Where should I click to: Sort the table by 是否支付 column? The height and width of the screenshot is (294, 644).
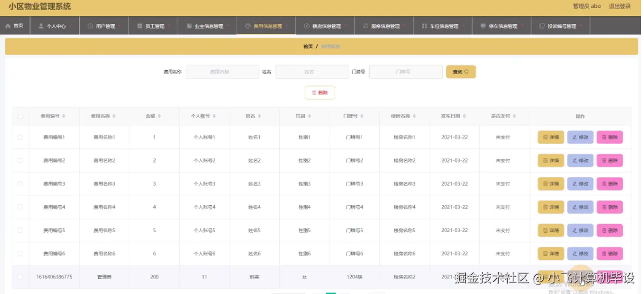pos(514,116)
